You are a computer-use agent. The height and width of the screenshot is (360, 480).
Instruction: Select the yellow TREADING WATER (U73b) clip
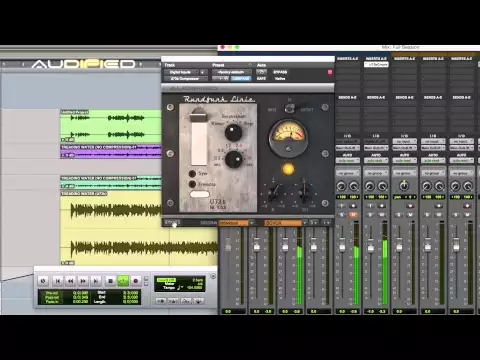[x=139, y=228]
